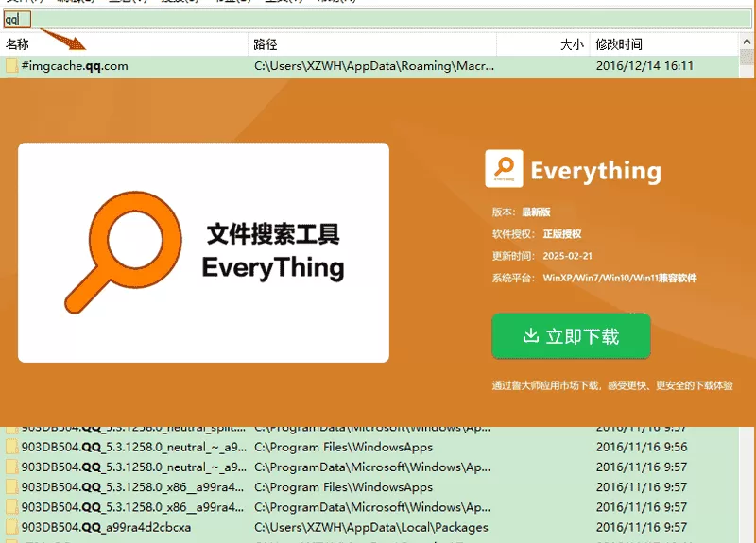Click the modified date 2016/11/16 9:56
Viewport: 756px width, 543px height.
point(642,447)
